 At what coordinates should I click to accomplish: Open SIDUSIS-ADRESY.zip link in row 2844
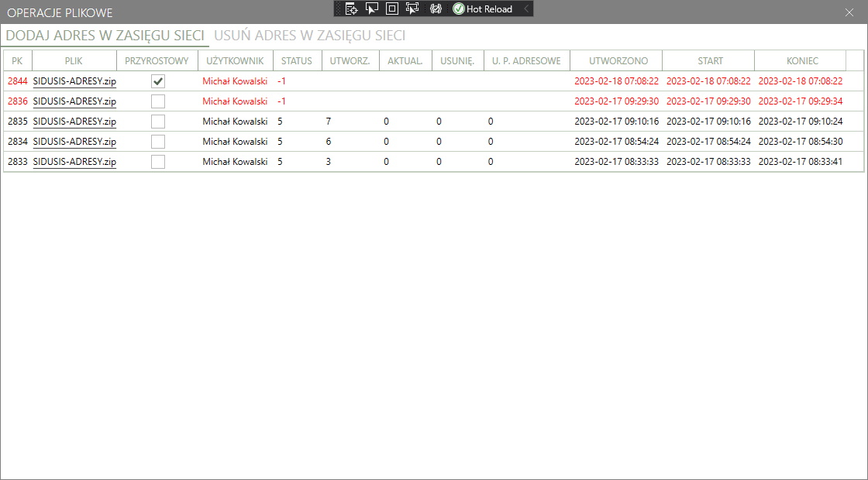pyautogui.click(x=74, y=81)
